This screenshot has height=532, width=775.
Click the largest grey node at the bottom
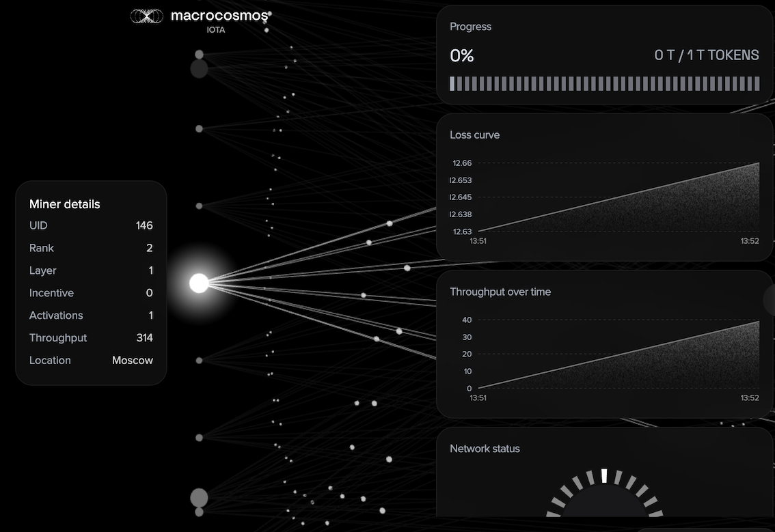(x=199, y=496)
